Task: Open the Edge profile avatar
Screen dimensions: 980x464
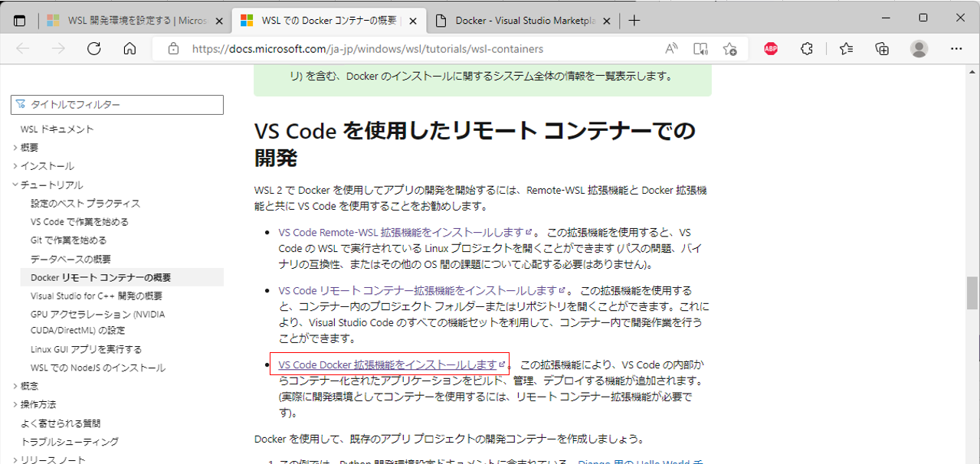Action: tap(918, 47)
